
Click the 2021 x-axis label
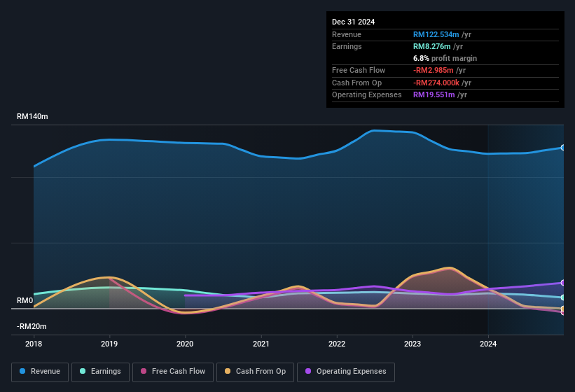coord(261,344)
